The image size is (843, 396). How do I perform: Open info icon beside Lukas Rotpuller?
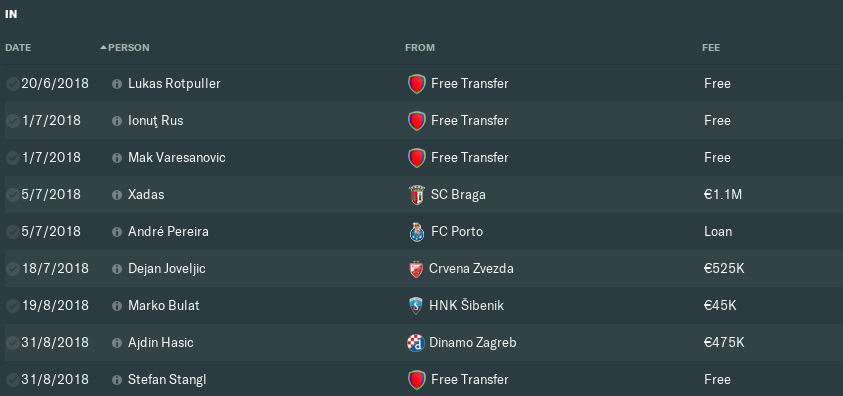117,84
